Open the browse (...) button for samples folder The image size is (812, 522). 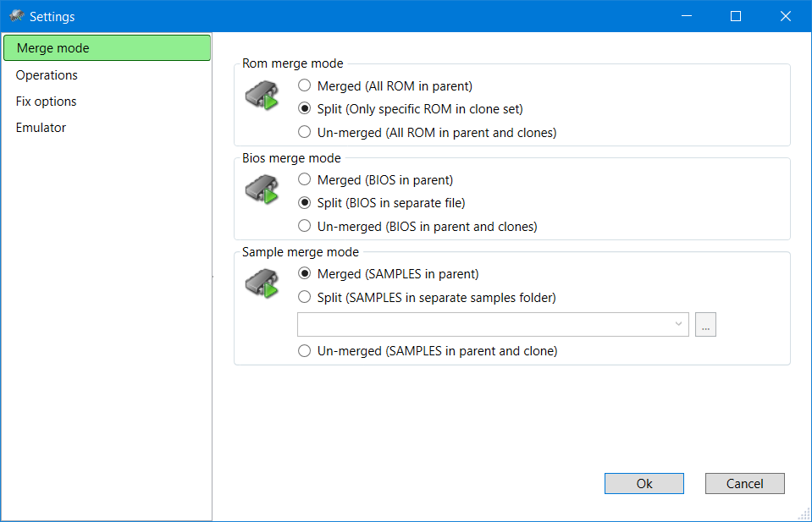click(705, 324)
